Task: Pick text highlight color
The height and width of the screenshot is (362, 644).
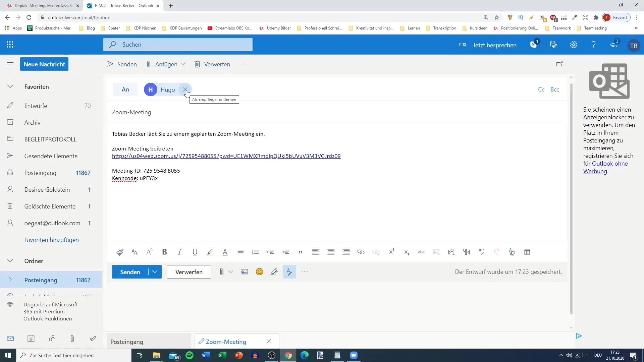Action: (x=210, y=252)
